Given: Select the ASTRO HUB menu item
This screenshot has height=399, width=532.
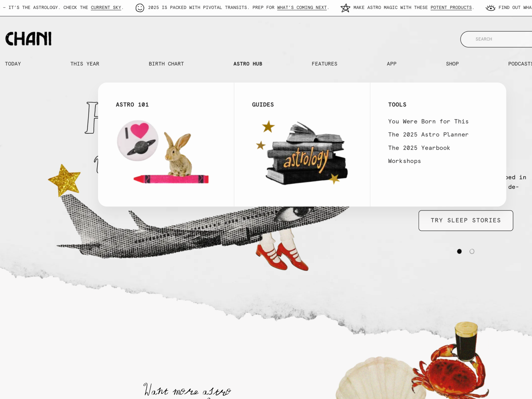Looking at the screenshot, I should 248,64.
